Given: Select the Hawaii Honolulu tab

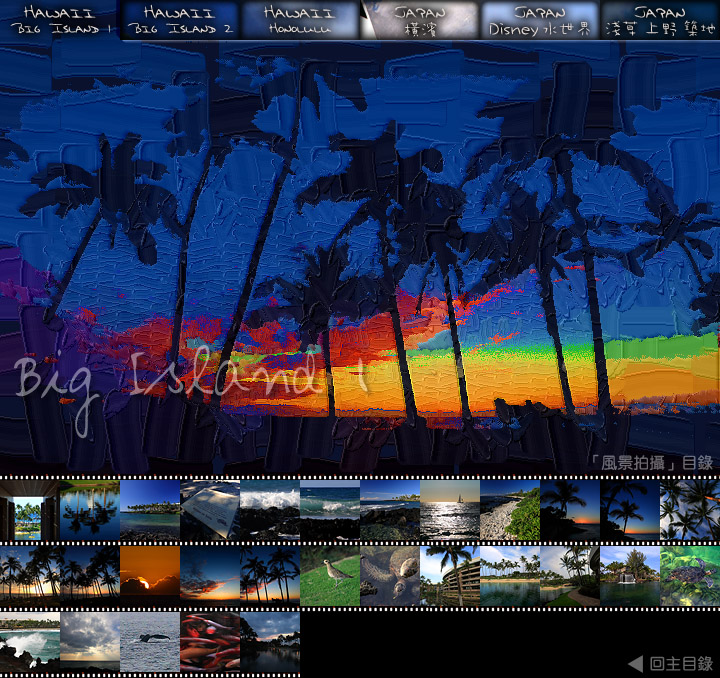Looking at the screenshot, I should (300, 20).
